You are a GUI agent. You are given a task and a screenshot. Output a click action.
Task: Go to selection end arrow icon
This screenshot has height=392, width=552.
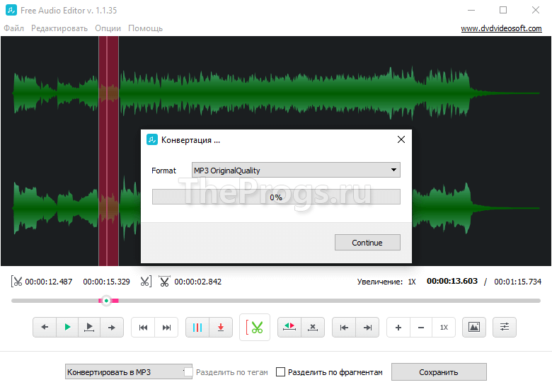click(367, 327)
